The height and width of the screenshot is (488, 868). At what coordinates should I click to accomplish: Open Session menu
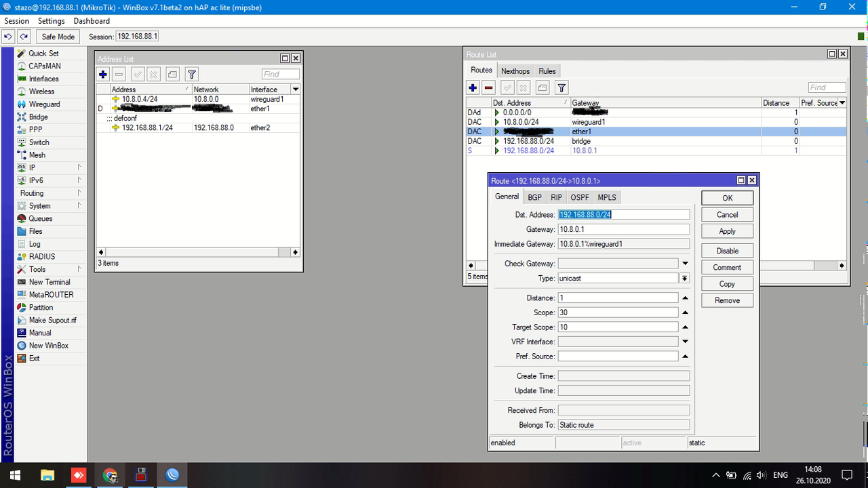tap(17, 21)
